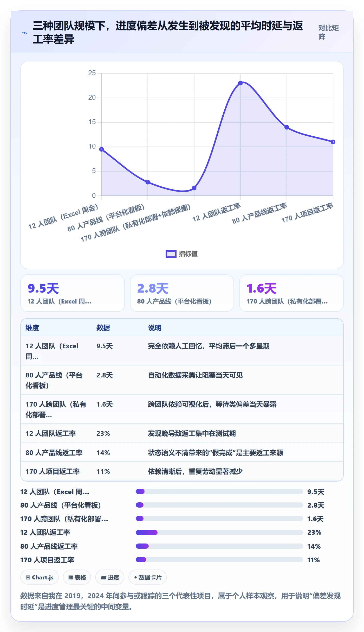Click the lightning icon beside the title
This screenshot has height=632, width=364.
(25, 33)
